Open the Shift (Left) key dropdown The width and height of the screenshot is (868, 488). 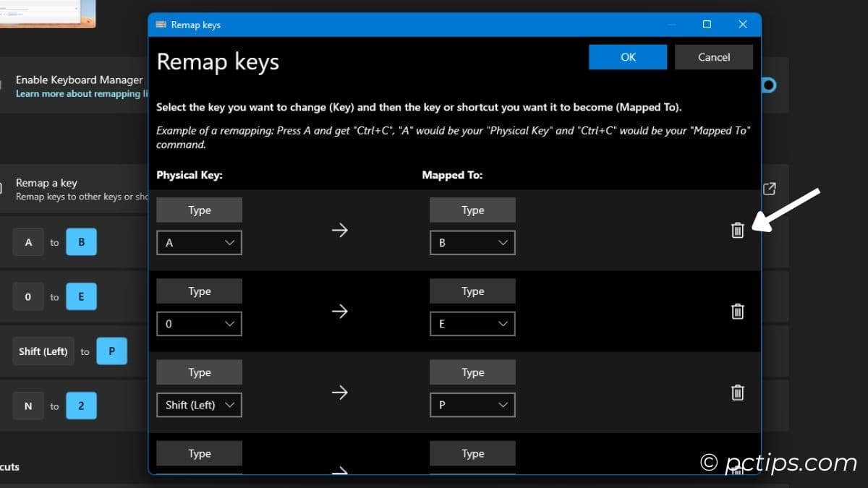pos(199,405)
